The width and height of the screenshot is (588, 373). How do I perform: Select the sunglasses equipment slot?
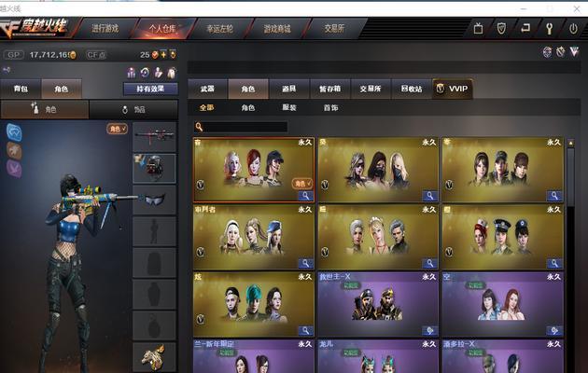coord(154,200)
